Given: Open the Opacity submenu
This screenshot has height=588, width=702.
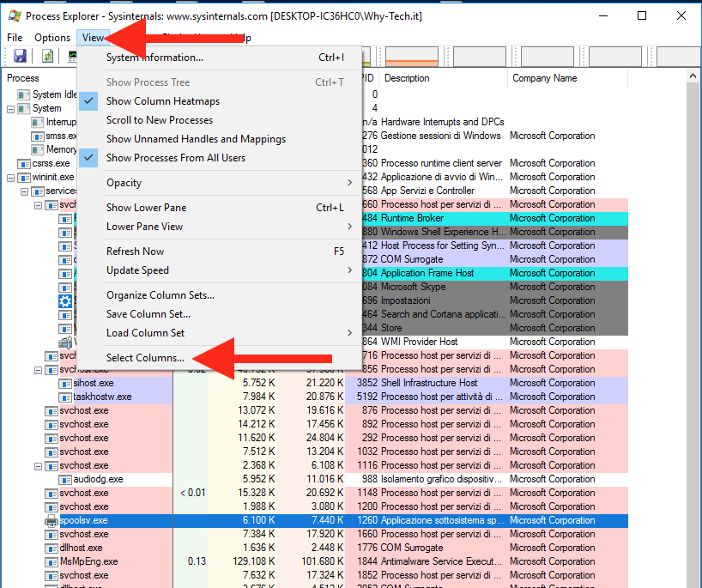Looking at the screenshot, I should 220,183.
